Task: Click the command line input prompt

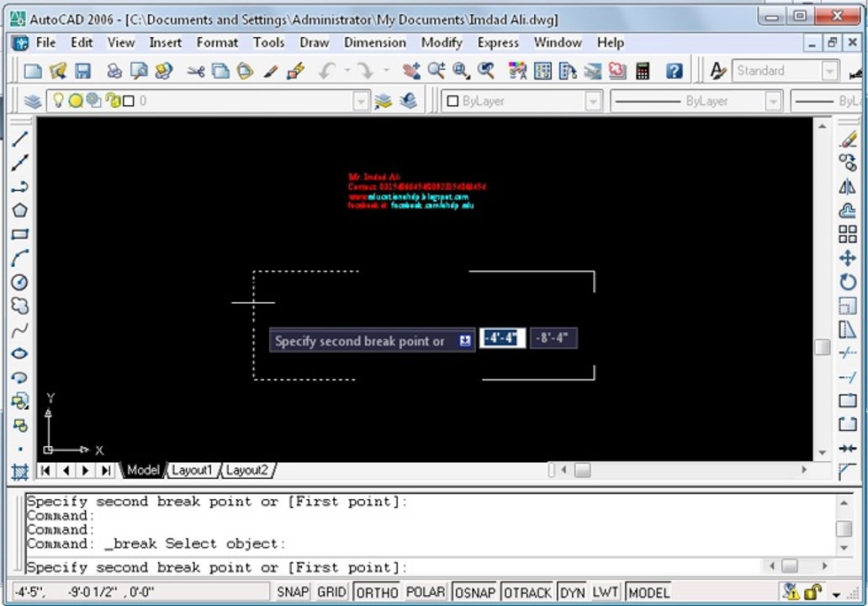Action: (x=393, y=567)
